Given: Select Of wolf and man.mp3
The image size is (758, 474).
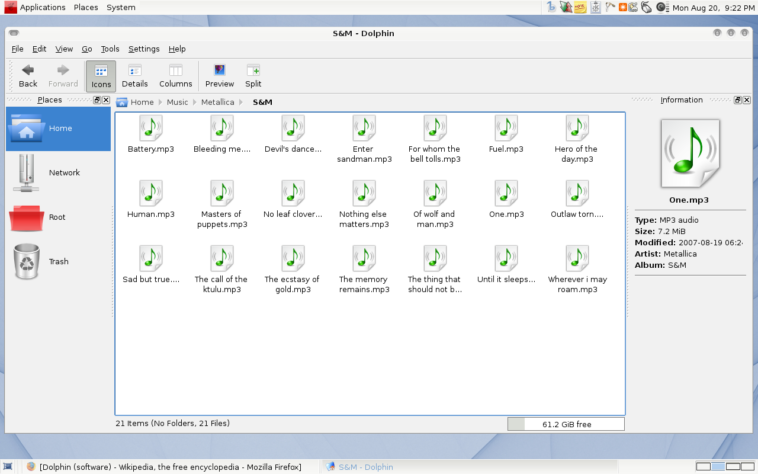Looking at the screenshot, I should [435, 204].
